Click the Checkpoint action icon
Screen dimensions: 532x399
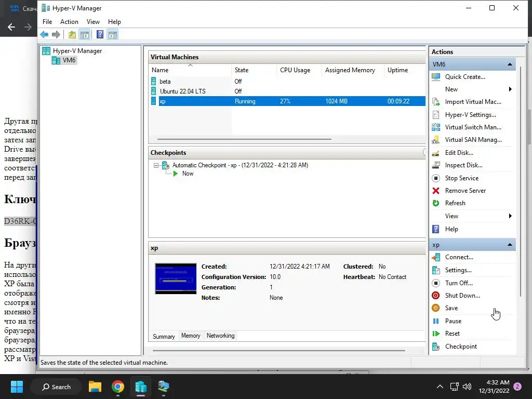pos(436,347)
